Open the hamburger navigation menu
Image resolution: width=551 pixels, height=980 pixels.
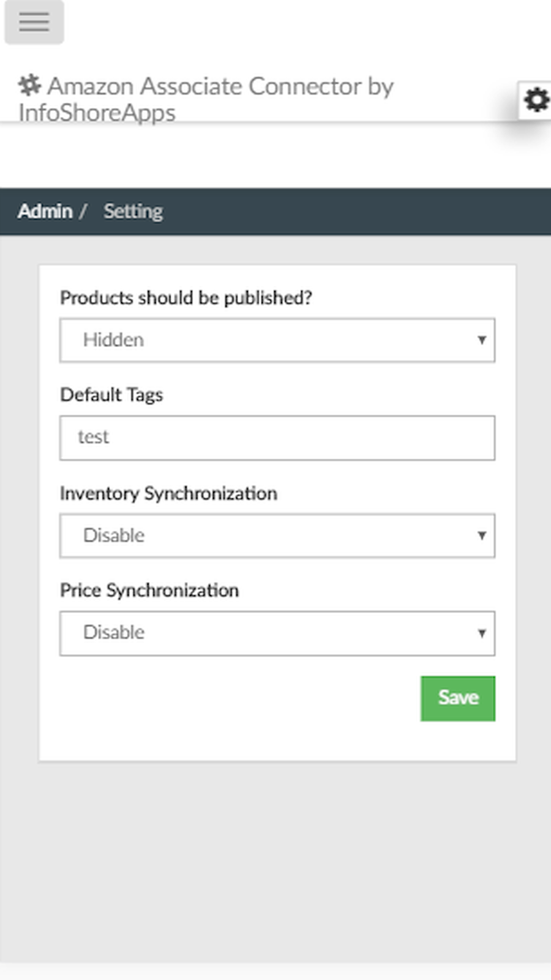34,22
